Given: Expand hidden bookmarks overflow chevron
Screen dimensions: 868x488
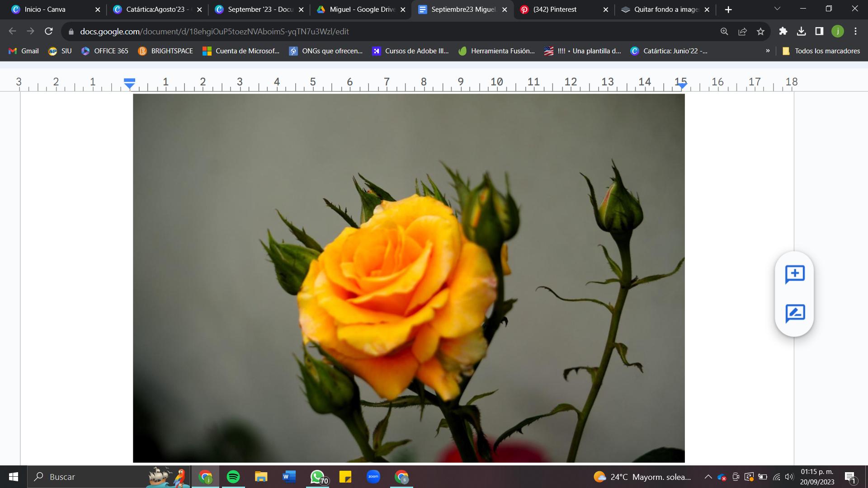Looking at the screenshot, I should click(768, 51).
